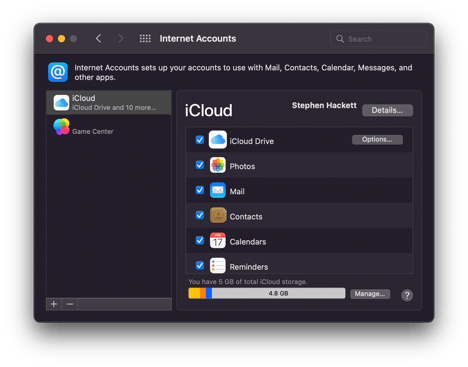
Task: Open help with the question mark button
Action: pos(407,295)
